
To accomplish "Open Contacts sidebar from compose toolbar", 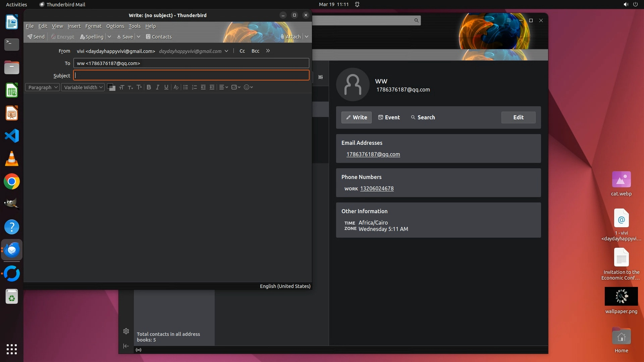I will [x=159, y=37].
